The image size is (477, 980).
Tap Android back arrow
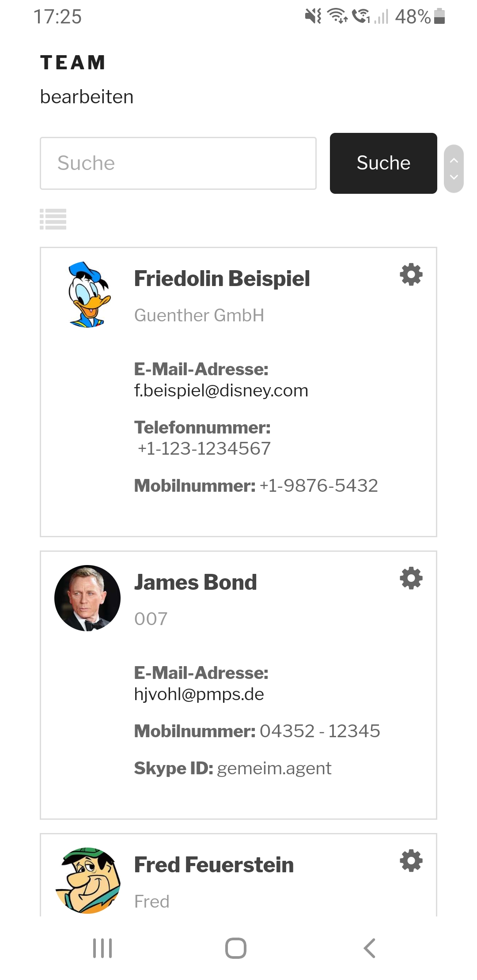point(369,948)
